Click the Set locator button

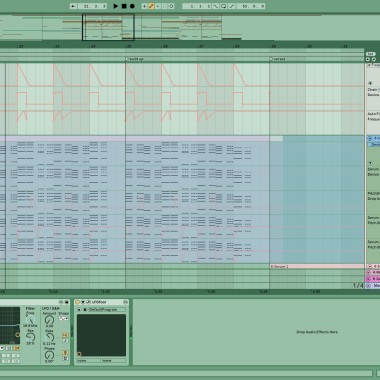(370, 54)
